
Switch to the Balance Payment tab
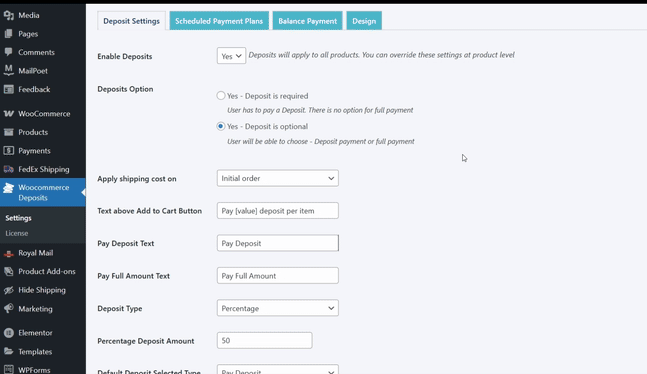(x=307, y=21)
